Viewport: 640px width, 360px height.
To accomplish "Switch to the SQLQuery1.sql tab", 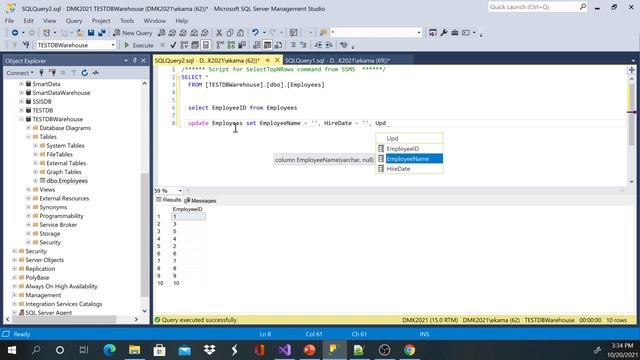I will (x=338, y=60).
